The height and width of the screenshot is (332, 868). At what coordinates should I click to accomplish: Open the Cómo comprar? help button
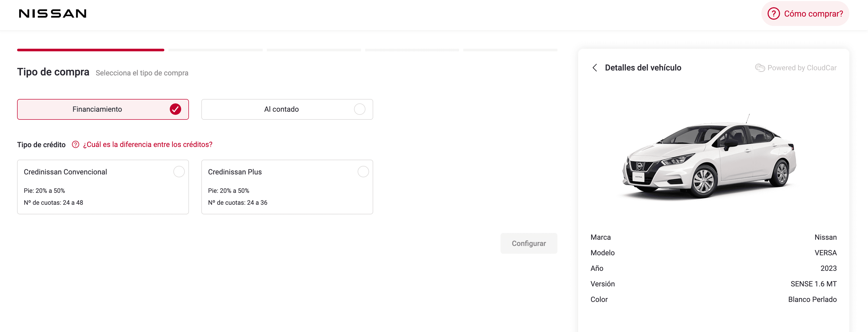(x=805, y=14)
